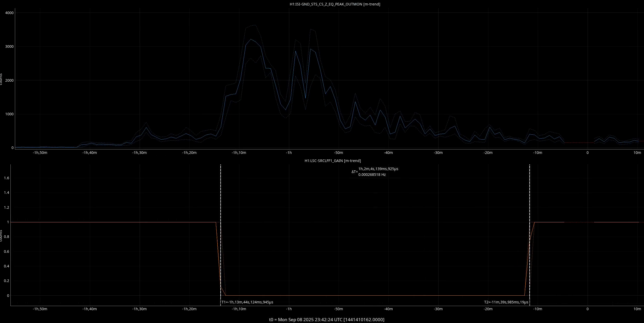Click the t0 timestamp label at bottom

pos(327,320)
